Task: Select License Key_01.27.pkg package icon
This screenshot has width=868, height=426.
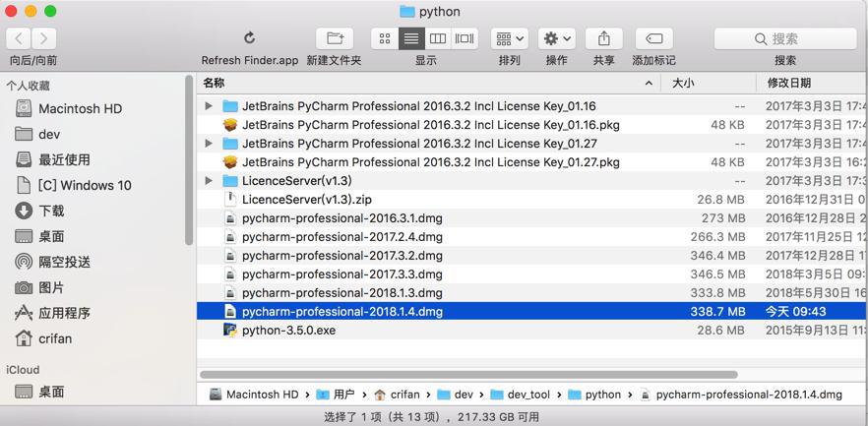Action: 230,162
